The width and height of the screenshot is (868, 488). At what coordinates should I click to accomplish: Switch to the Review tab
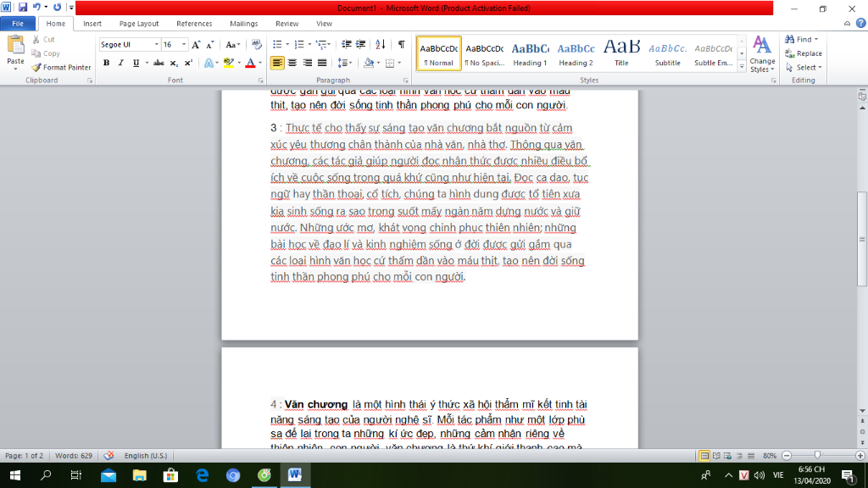(287, 24)
